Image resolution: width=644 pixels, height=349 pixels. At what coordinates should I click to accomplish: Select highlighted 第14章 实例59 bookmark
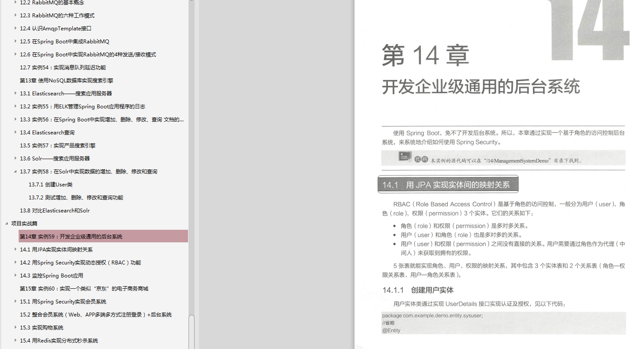pos(104,236)
